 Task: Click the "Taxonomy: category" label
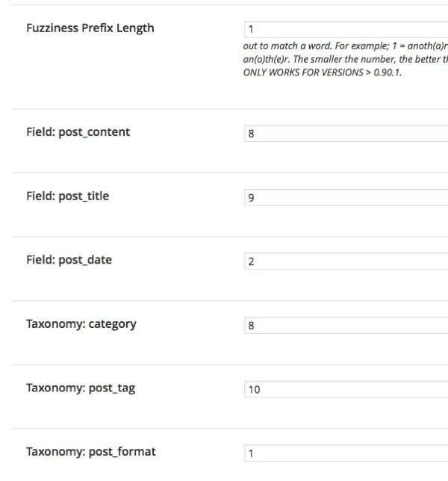tap(81, 324)
